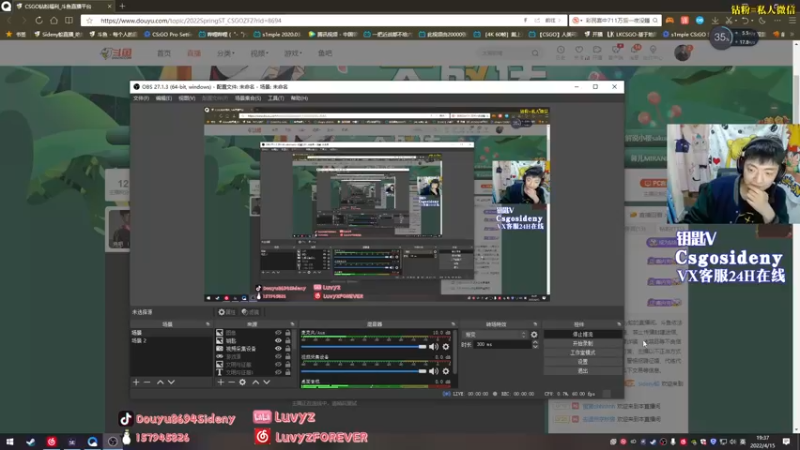
Task: Click Stop Streaming button in Controls
Action: [x=583, y=335]
